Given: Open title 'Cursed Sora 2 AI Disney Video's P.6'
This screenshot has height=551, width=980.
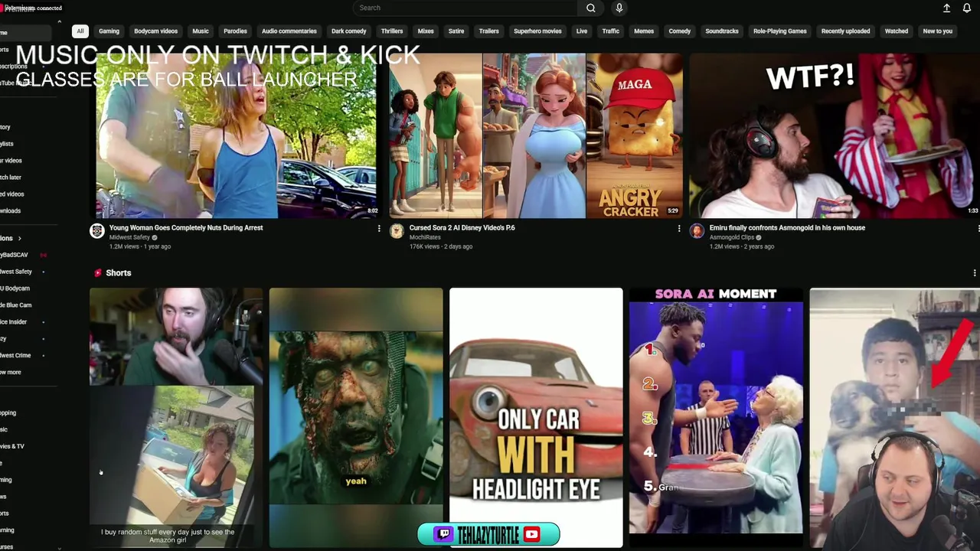Looking at the screenshot, I should coord(462,228).
